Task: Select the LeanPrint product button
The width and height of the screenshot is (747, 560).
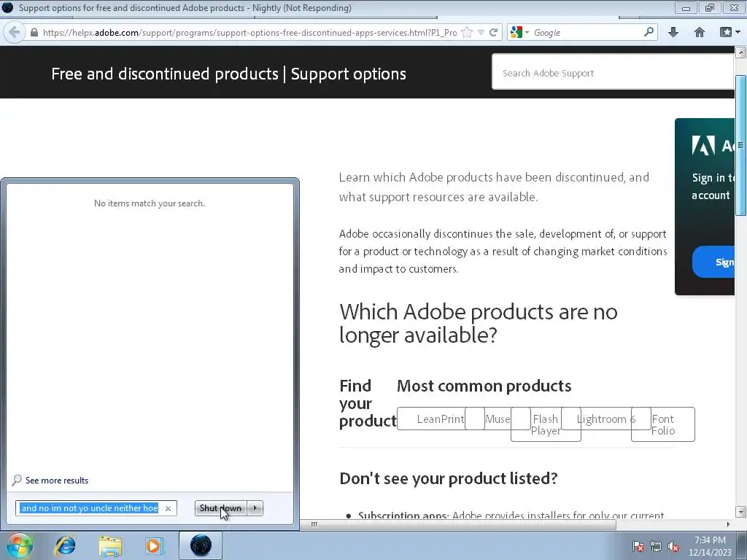Action: (x=441, y=419)
